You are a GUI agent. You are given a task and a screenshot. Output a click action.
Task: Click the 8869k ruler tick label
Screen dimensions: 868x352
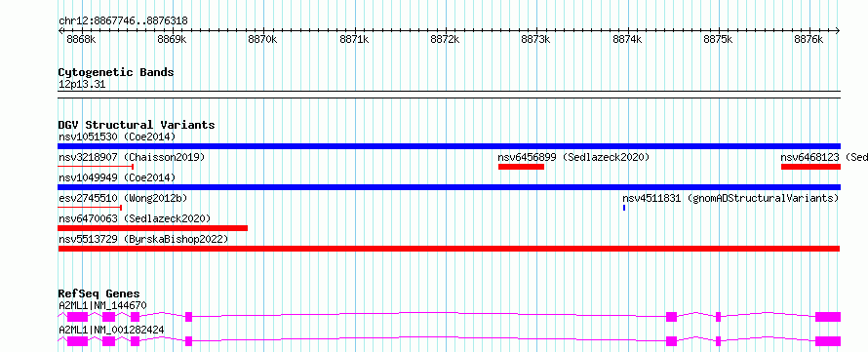pyautogui.click(x=172, y=40)
